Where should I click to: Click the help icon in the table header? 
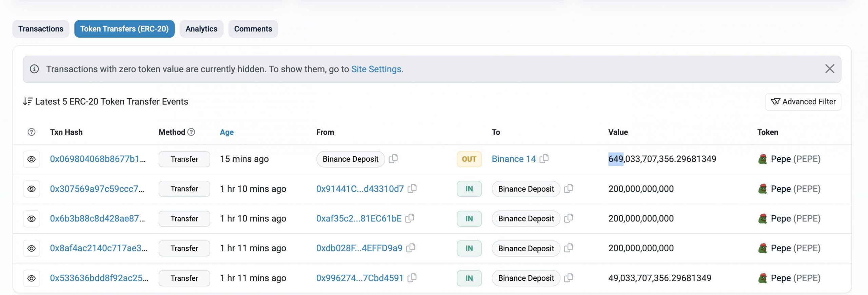pyautogui.click(x=32, y=132)
